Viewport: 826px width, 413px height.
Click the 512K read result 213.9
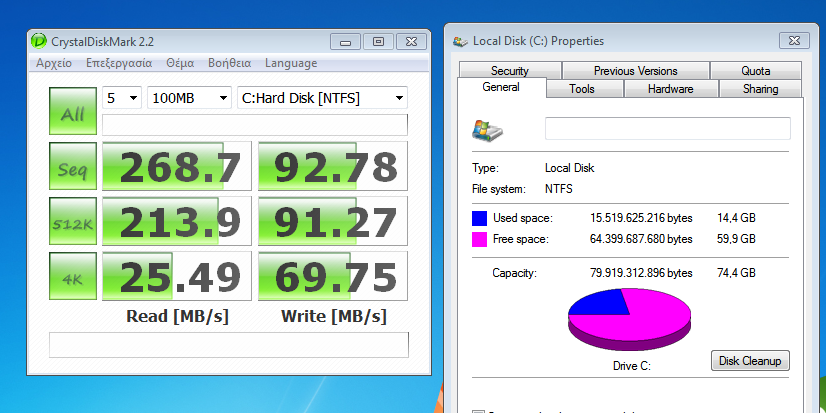(176, 221)
